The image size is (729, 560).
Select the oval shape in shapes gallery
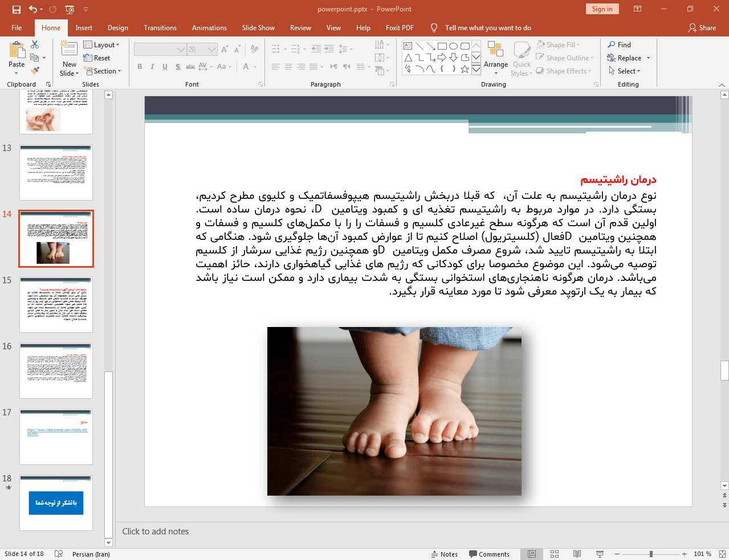453,46
